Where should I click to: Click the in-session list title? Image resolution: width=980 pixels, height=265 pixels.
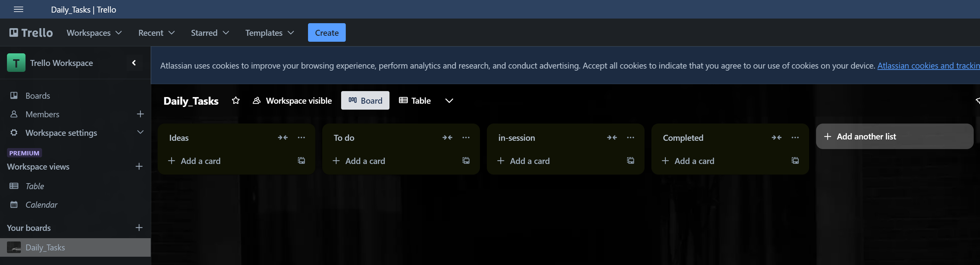coord(517,138)
